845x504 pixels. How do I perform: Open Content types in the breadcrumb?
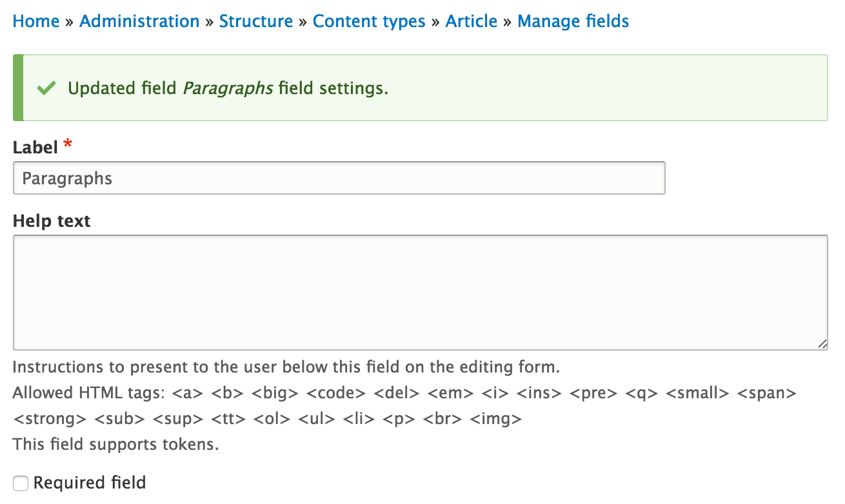coord(369,21)
